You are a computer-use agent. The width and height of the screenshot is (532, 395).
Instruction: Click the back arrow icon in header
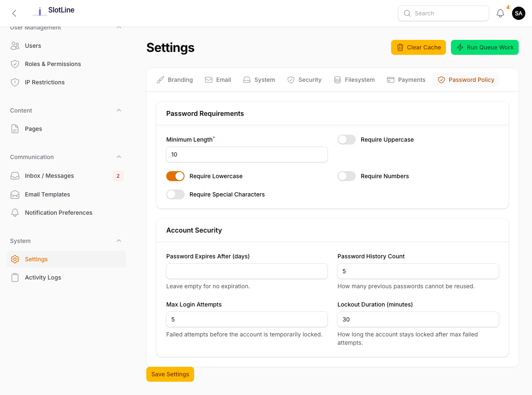click(x=14, y=13)
